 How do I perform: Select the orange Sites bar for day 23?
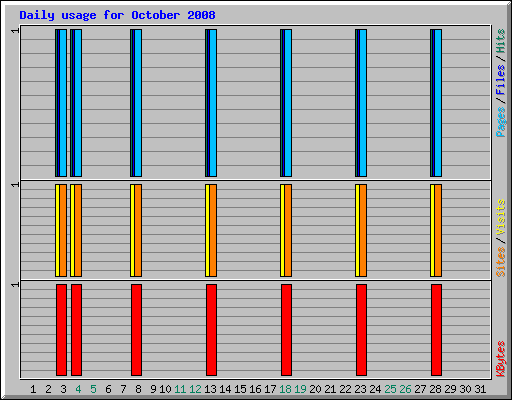[x=363, y=230]
